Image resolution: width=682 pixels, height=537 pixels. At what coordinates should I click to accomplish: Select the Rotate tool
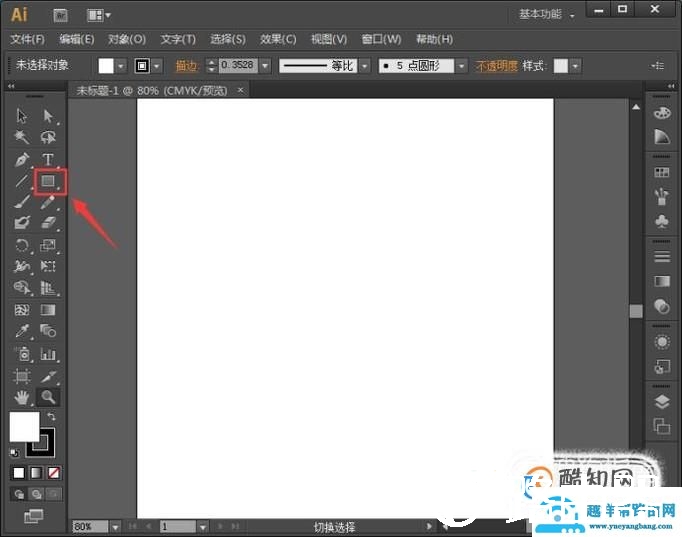22,245
